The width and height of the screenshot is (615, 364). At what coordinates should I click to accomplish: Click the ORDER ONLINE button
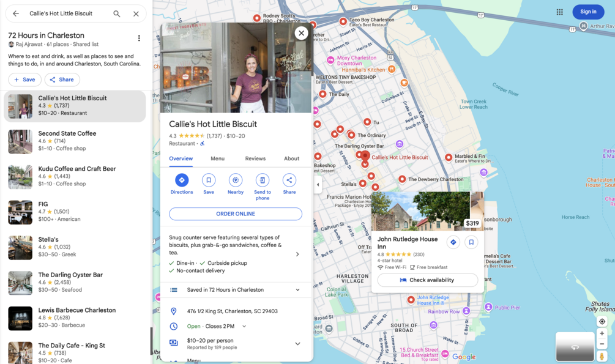pyautogui.click(x=236, y=214)
